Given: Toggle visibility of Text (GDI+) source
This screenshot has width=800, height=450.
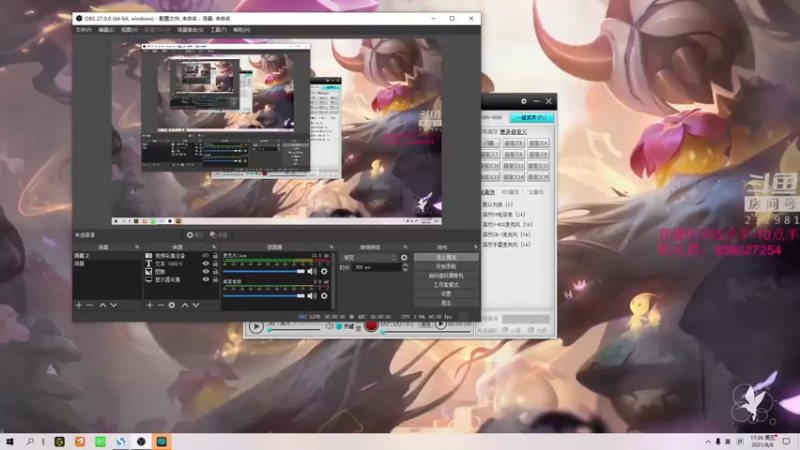Looking at the screenshot, I should [206, 264].
